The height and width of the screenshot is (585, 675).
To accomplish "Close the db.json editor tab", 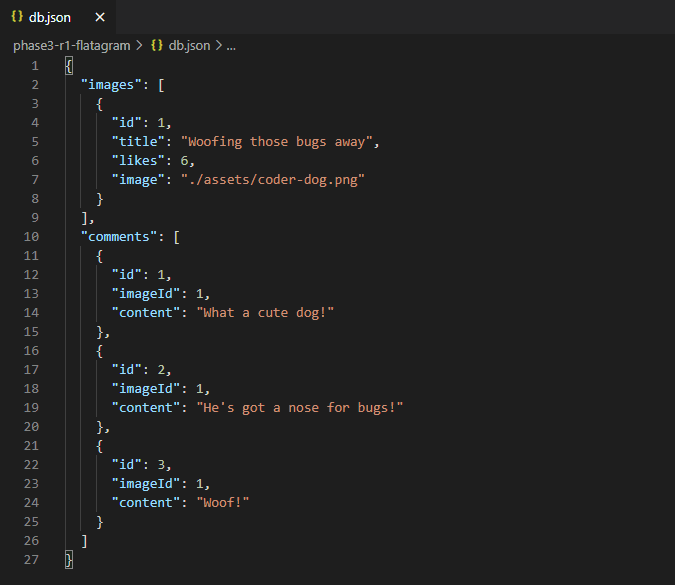I will coord(100,17).
